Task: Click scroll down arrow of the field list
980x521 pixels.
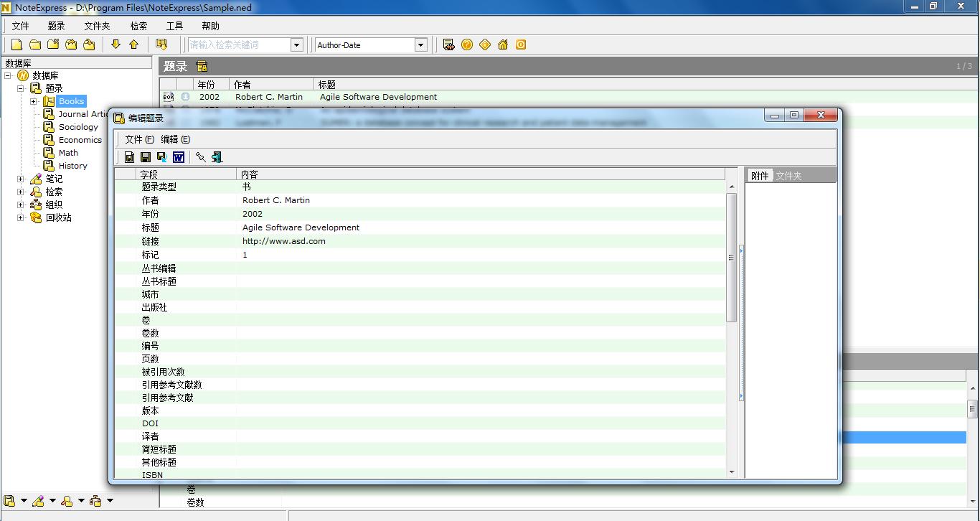Action: pos(732,472)
